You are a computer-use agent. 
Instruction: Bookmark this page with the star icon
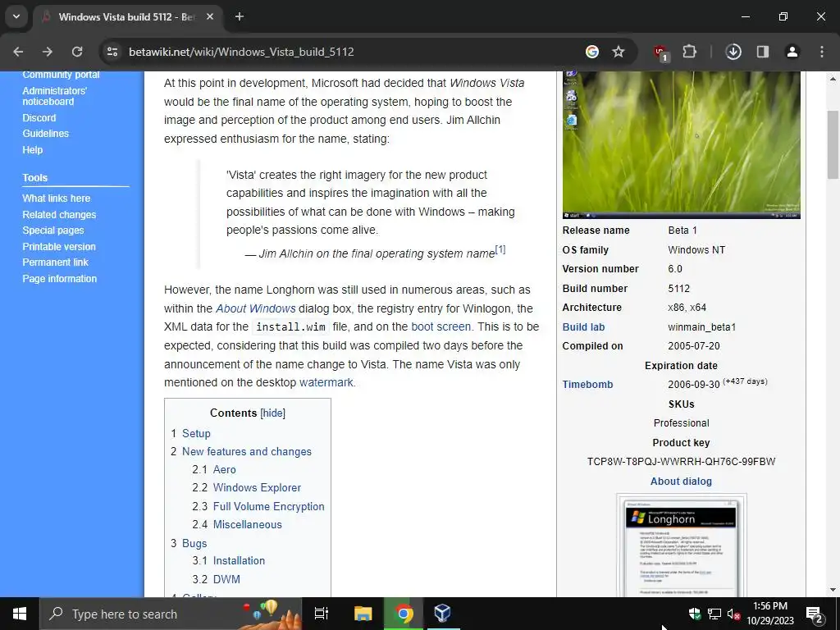point(619,52)
